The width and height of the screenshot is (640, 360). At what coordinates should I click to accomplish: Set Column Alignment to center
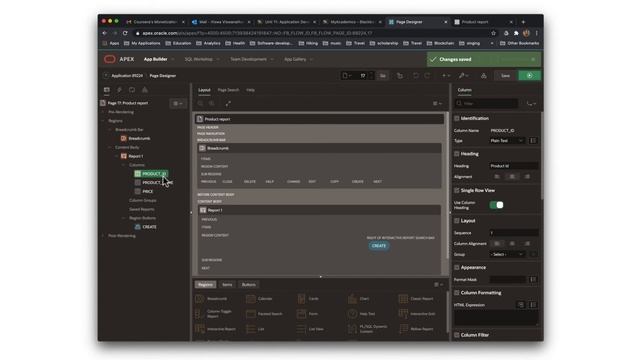[x=512, y=244]
